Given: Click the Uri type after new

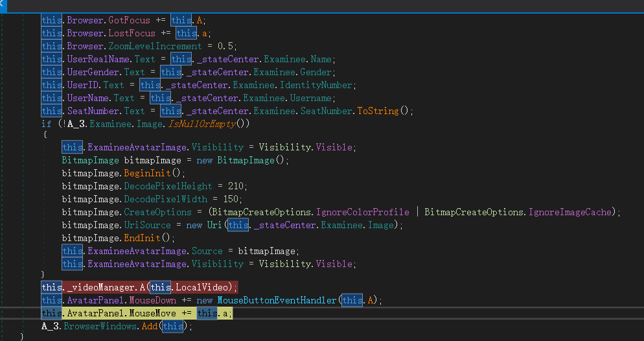Looking at the screenshot, I should (214, 225).
